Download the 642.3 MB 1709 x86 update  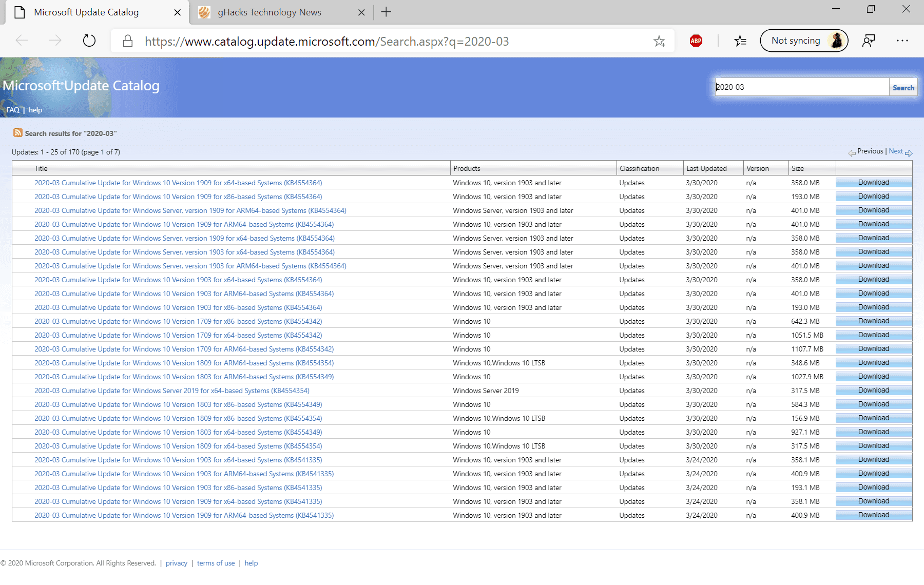(x=874, y=321)
